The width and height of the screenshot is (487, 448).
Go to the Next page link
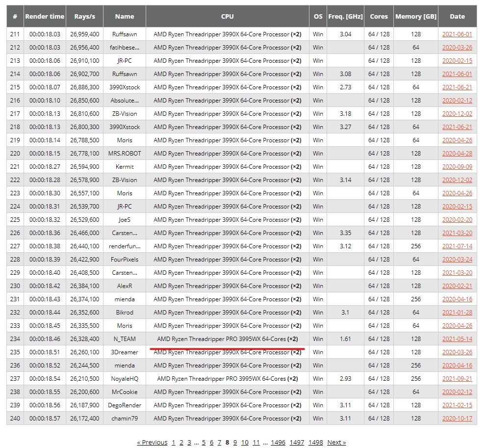click(336, 443)
